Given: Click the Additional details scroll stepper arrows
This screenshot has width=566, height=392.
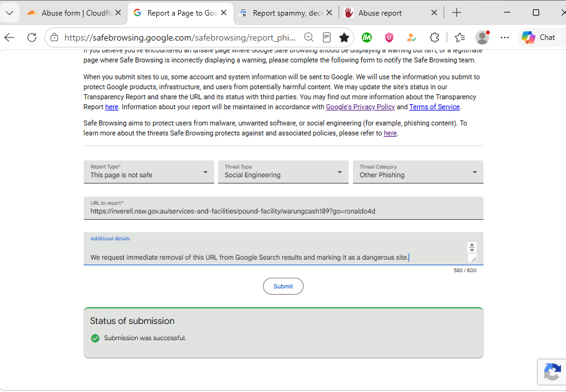Looking at the screenshot, I should click(x=472, y=247).
